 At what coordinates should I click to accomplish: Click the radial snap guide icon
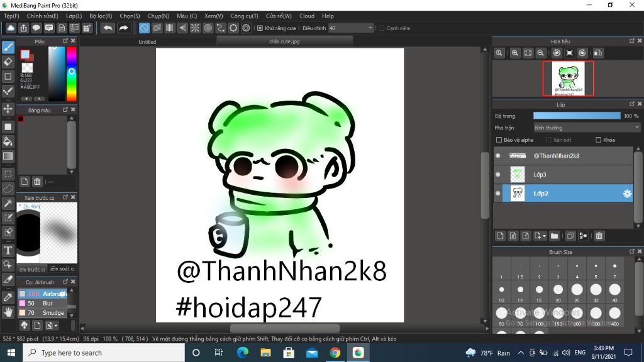195,28
